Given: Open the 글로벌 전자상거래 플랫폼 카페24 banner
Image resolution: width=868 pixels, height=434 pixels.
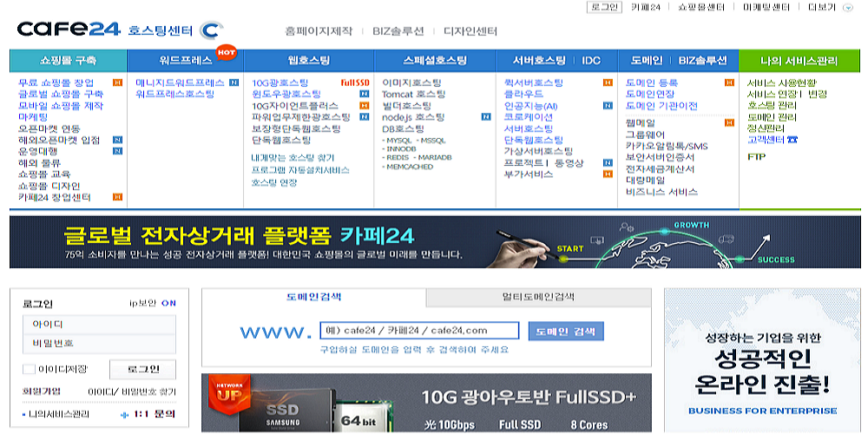Looking at the screenshot, I should (435, 242).
